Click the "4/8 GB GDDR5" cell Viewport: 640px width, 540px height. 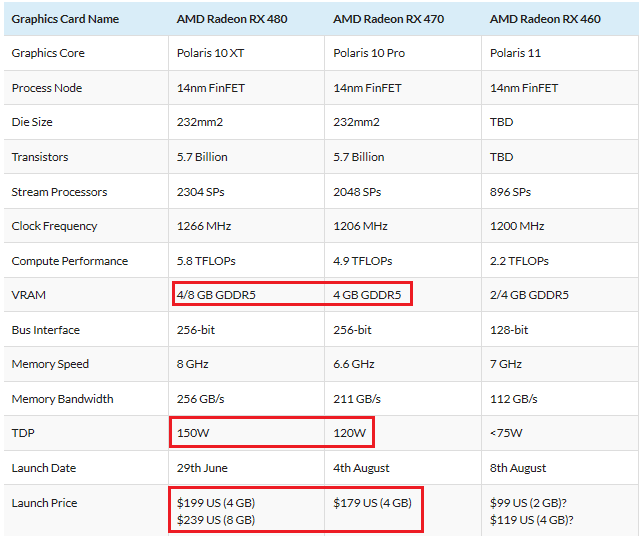pyautogui.click(x=216, y=295)
